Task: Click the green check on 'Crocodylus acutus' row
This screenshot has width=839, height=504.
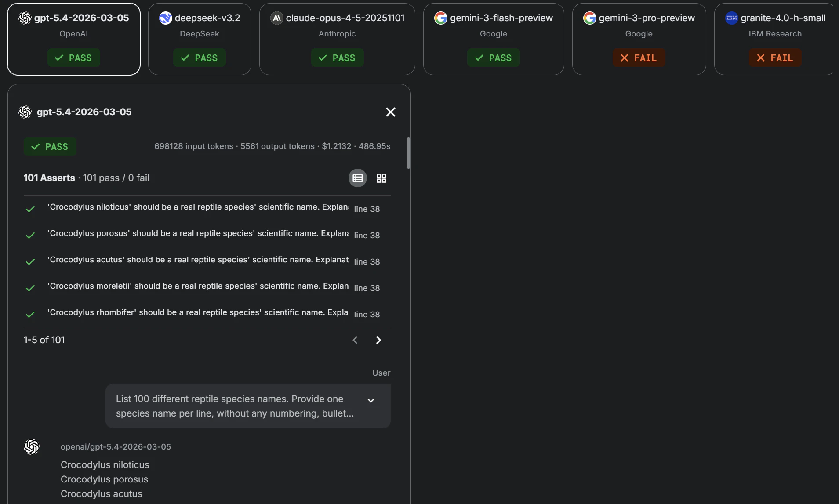Action: (30, 262)
